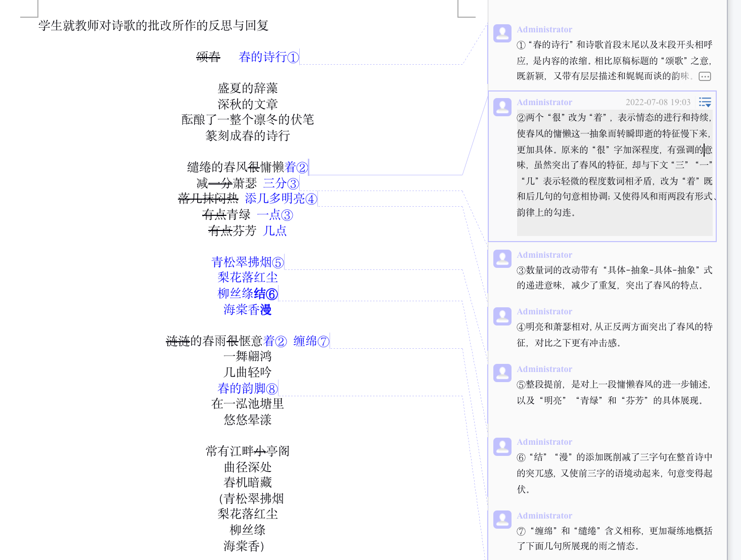Click the avatar icon of comment ③
The image size is (741, 560).
tap(502, 259)
